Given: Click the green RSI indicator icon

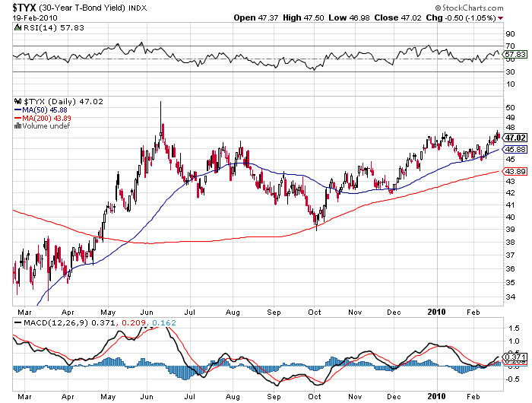Looking at the screenshot, I should tap(17, 27).
